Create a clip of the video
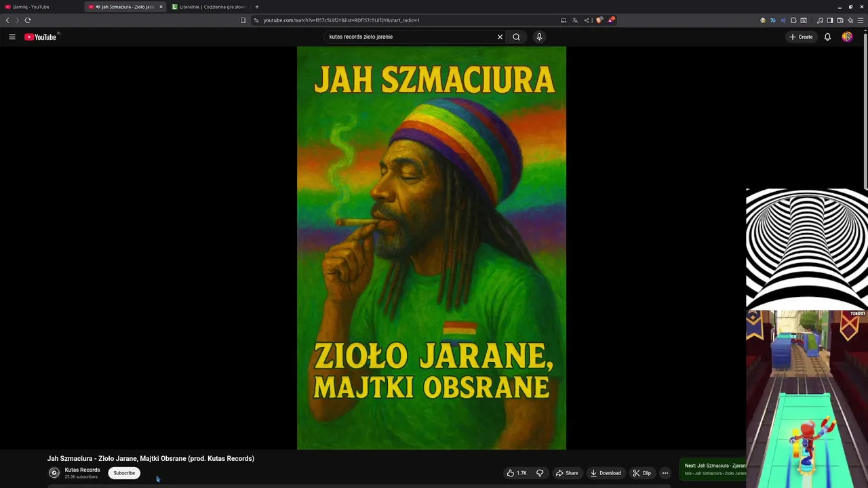This screenshot has height=488, width=868. [x=642, y=473]
